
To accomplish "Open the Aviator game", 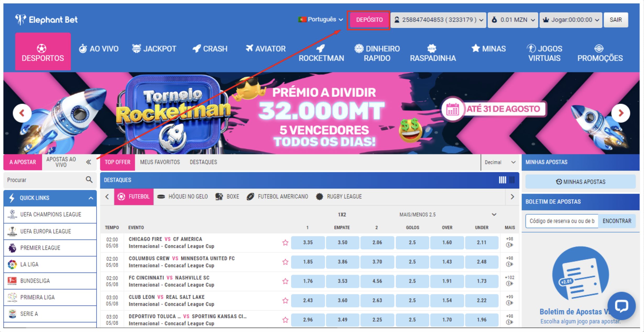I will pyautogui.click(x=265, y=49).
